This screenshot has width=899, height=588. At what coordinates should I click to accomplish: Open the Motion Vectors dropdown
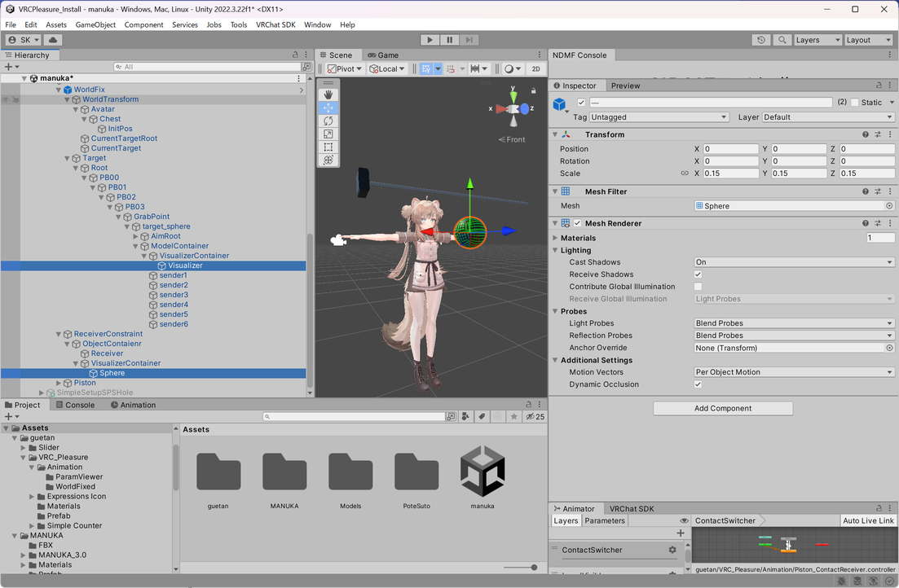[794, 372]
